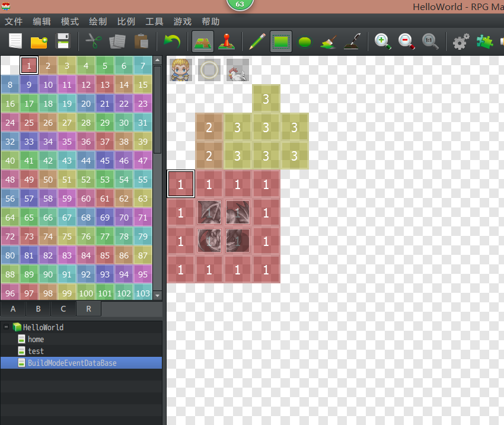
Task: Switch to Event mode with the joystick icon
Action: (227, 41)
